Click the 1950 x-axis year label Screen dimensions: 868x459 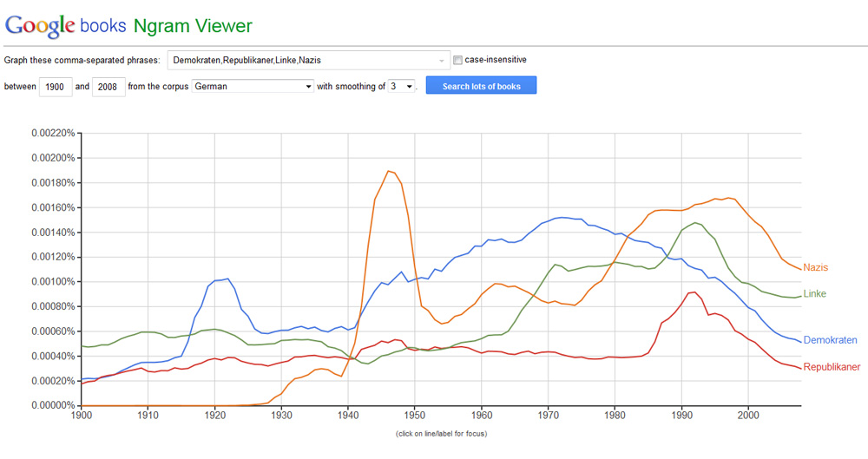pos(415,417)
